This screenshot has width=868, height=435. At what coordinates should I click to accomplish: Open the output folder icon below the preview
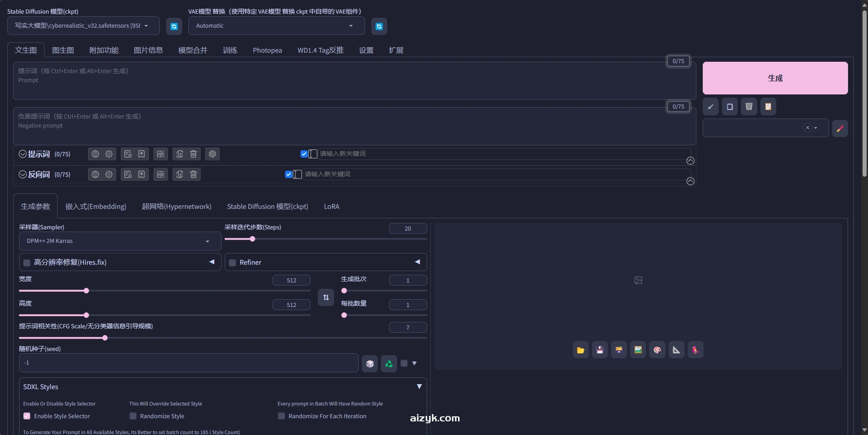pyautogui.click(x=580, y=350)
